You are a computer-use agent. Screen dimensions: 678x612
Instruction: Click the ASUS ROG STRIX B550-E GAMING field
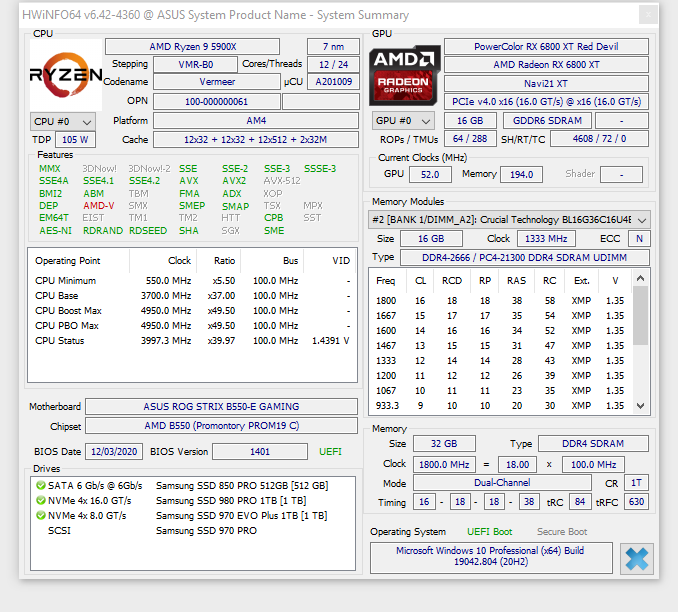click(x=221, y=407)
